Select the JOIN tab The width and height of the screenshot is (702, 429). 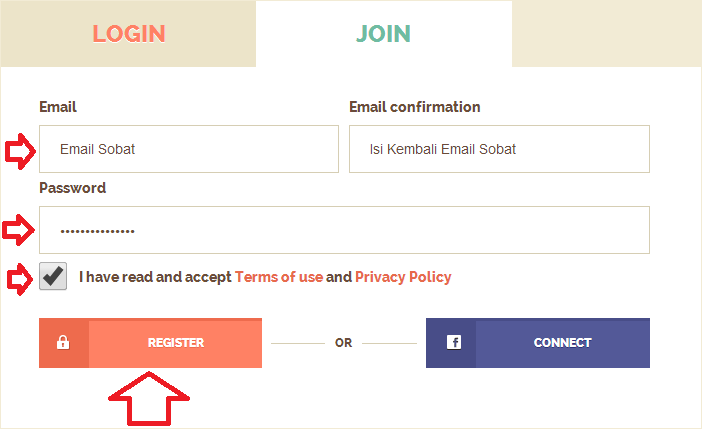pos(383,33)
